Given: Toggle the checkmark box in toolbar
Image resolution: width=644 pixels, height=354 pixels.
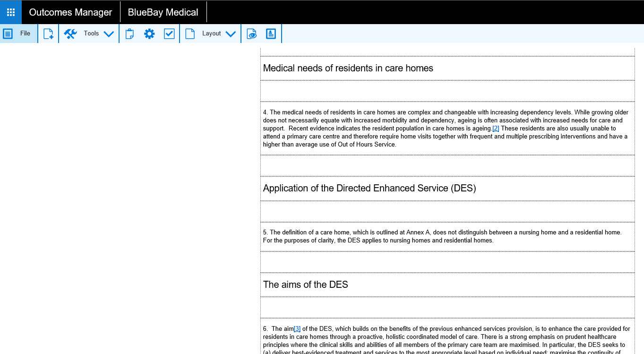Looking at the screenshot, I should pos(169,34).
